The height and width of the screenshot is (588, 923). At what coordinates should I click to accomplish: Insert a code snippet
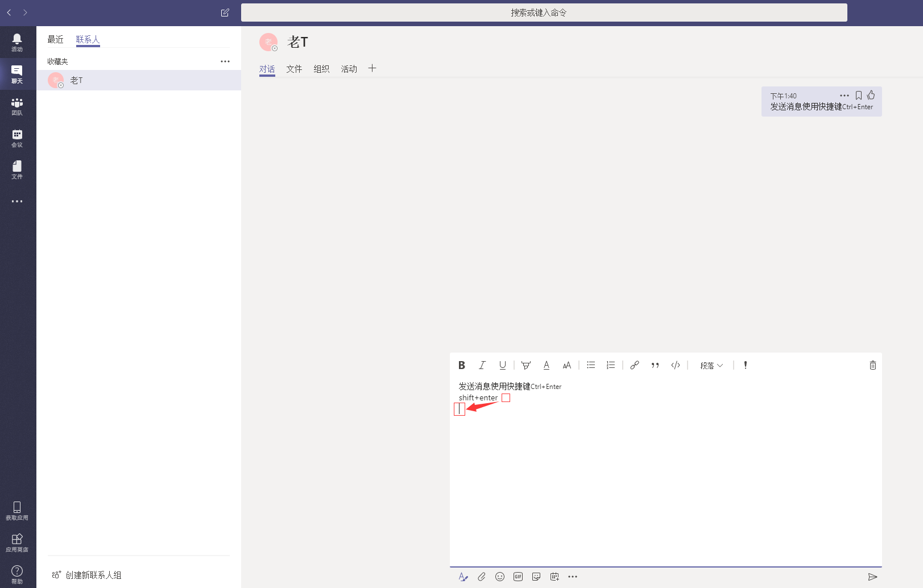point(676,365)
